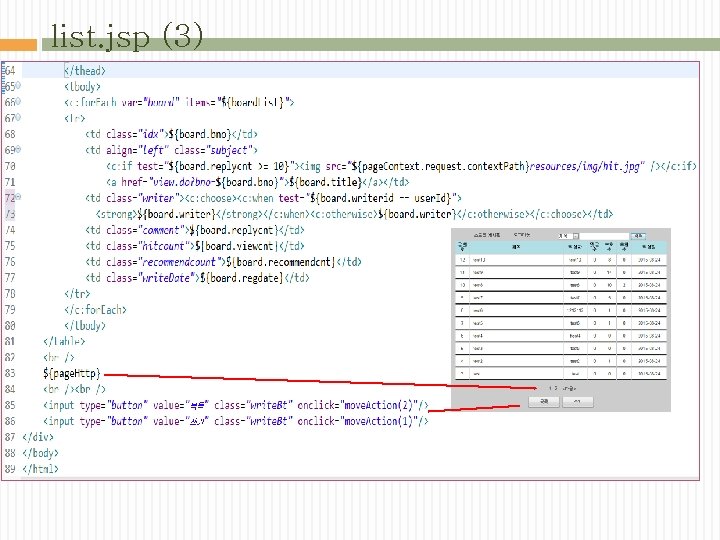720x540 pixels.
Task: Click the ${board.bno} idx cell code on line 68
Action: tap(171, 134)
